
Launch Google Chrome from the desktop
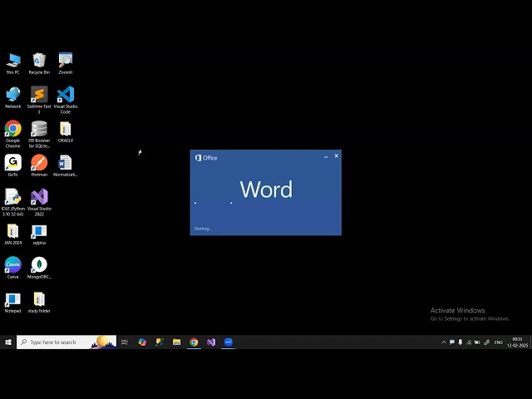tap(13, 134)
